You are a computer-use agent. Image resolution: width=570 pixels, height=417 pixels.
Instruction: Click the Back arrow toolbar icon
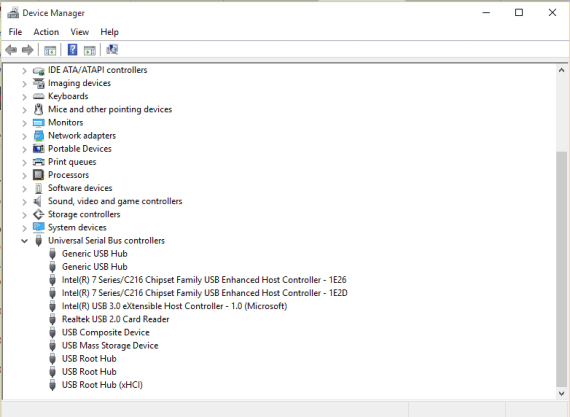tap(11, 49)
